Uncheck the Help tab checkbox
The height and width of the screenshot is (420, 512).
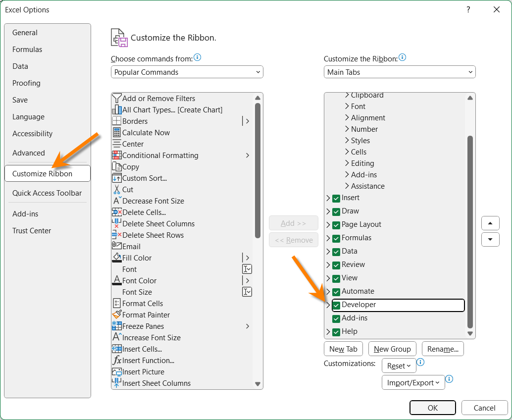tap(336, 332)
